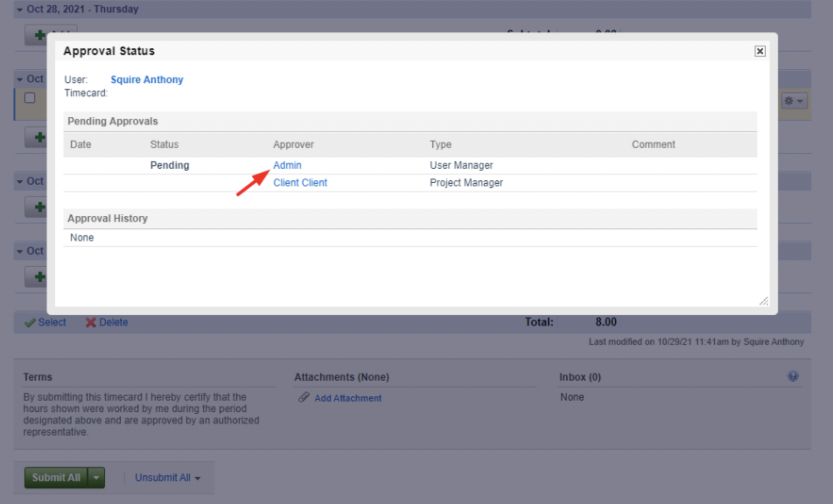This screenshot has height=504, width=833.
Task: Open the Unsubmit All dropdown
Action: (x=167, y=478)
